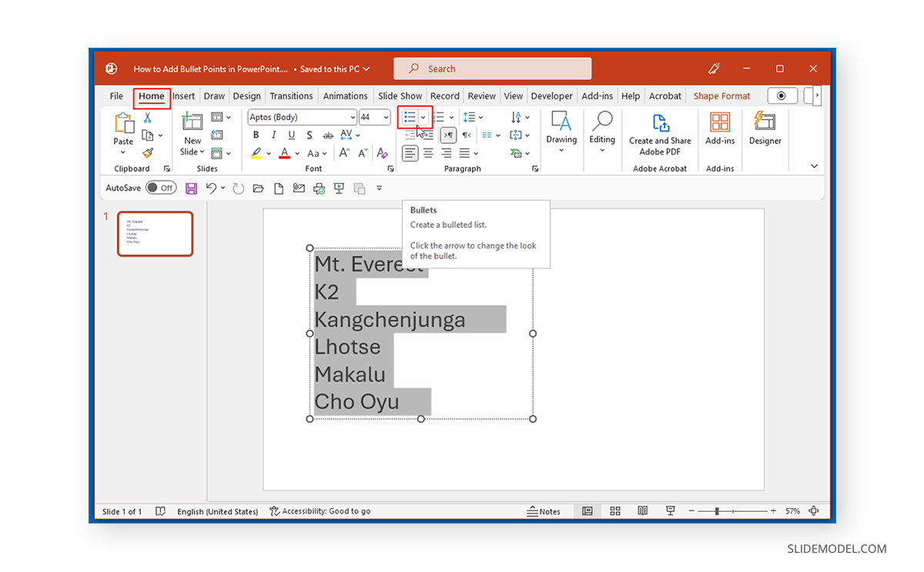The height and width of the screenshot is (572, 924).
Task: Open the Designer pane
Action: click(x=765, y=129)
